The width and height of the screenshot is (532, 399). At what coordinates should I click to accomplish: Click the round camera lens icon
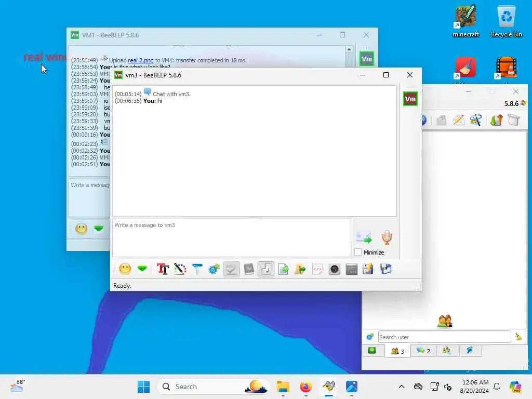click(x=334, y=270)
